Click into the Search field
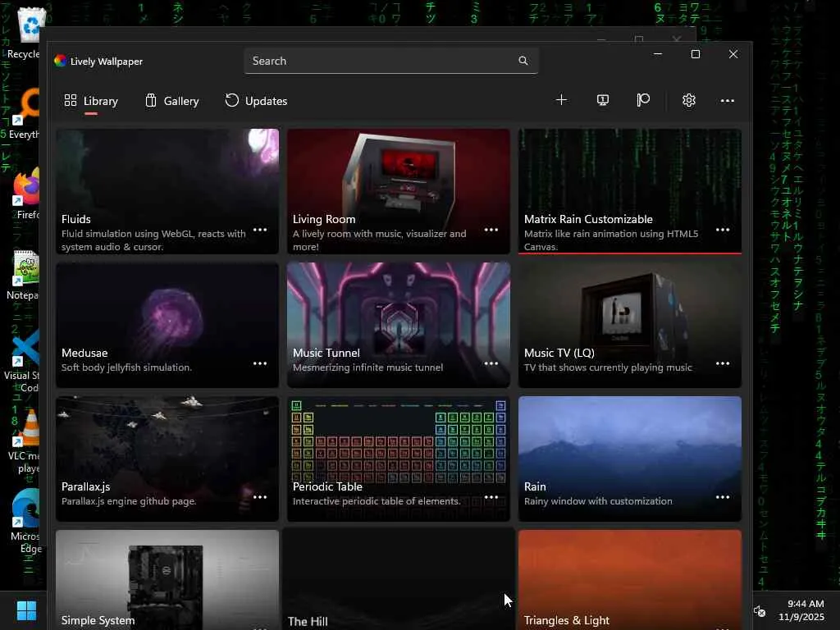840x630 pixels. [391, 61]
